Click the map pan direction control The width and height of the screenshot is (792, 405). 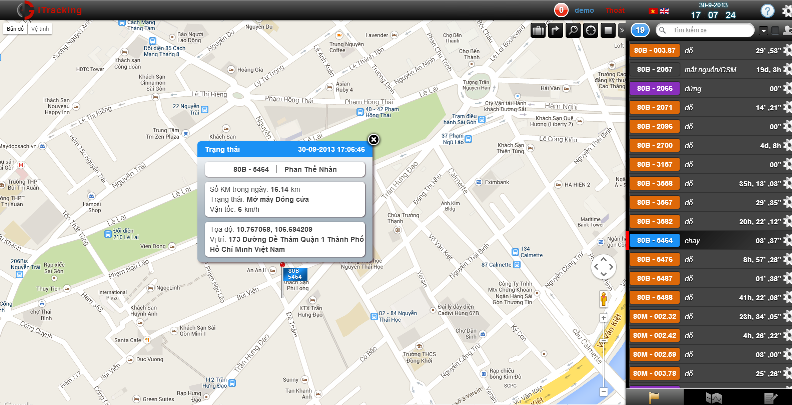tap(604, 267)
